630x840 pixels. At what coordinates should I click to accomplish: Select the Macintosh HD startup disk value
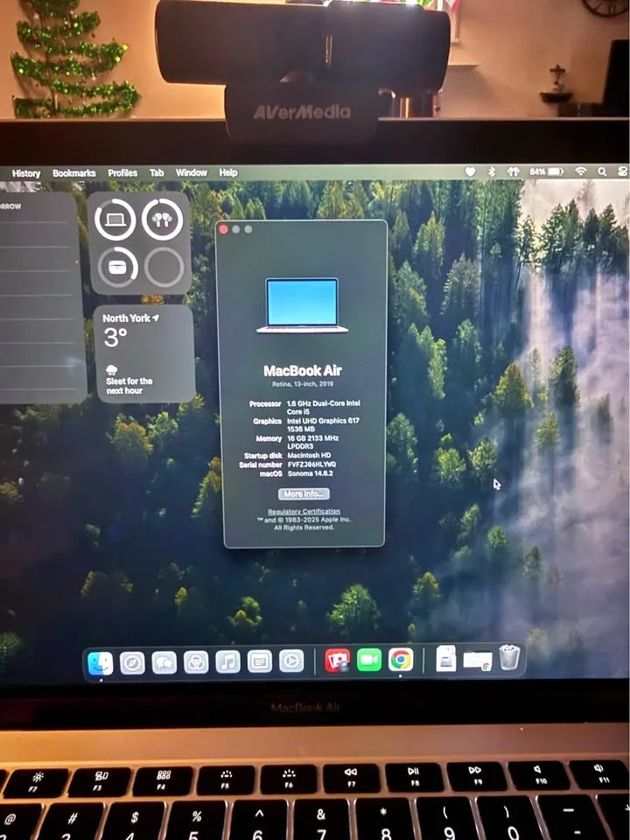tap(309, 455)
